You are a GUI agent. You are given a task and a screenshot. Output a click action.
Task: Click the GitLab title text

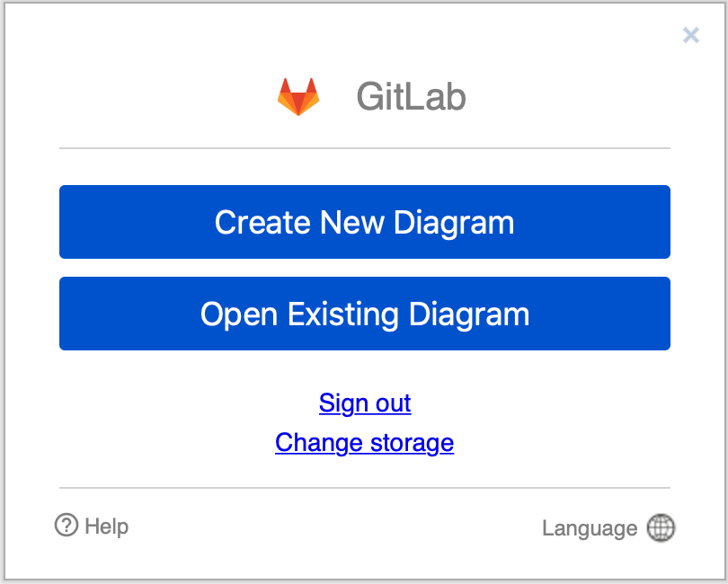(x=411, y=95)
